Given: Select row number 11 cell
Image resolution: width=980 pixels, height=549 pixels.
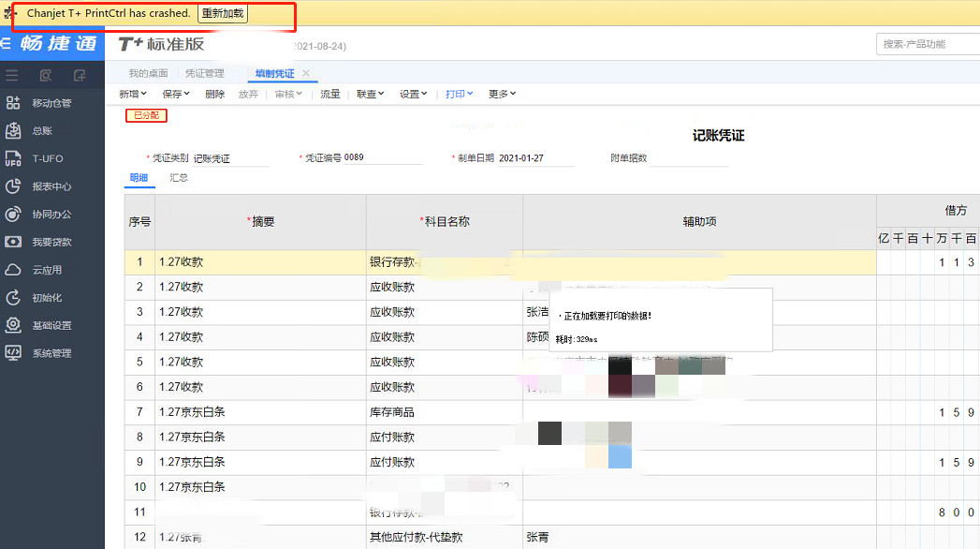Looking at the screenshot, I should click(139, 512).
